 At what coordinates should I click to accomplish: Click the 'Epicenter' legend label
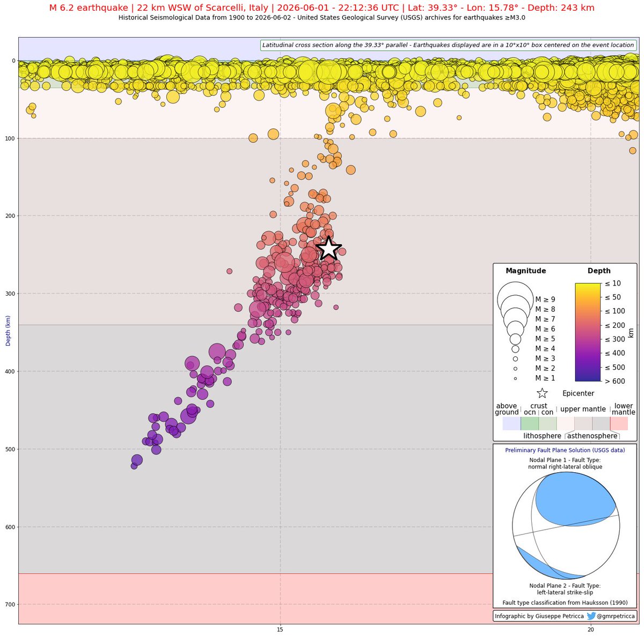578,393
